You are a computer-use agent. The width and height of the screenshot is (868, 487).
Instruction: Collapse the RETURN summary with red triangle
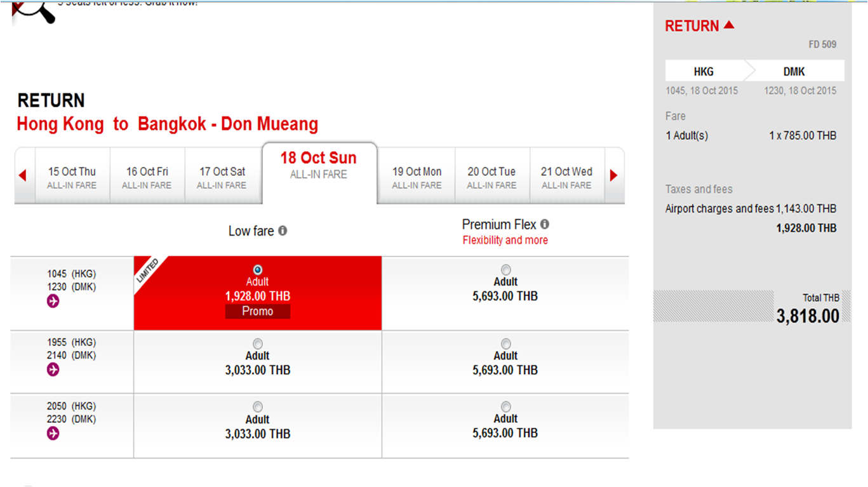tap(729, 25)
